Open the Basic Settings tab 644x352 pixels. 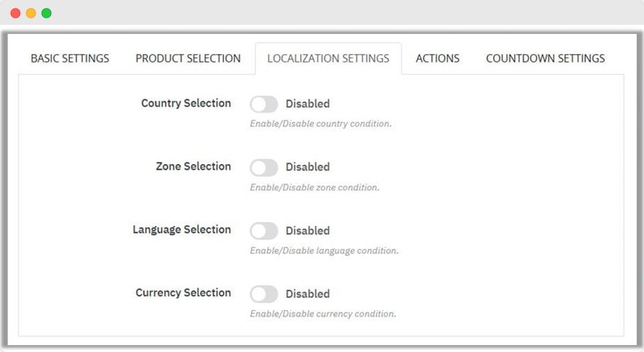coord(70,59)
